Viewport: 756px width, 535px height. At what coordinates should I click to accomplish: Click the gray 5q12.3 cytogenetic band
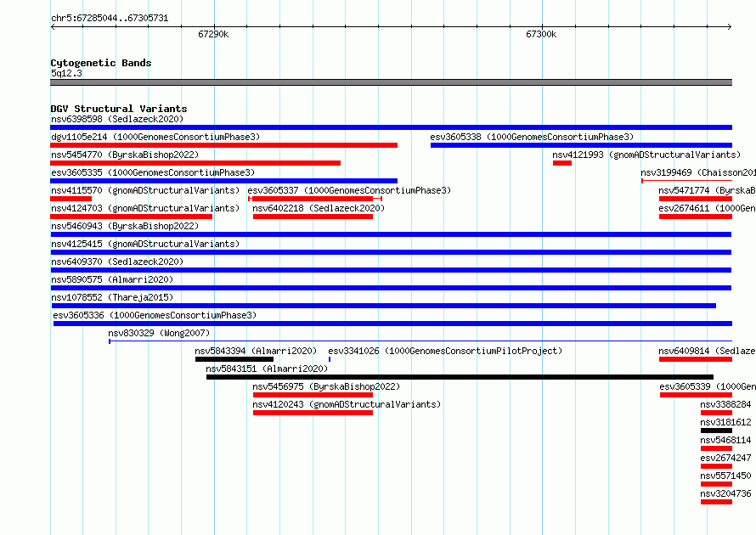pyautogui.click(x=391, y=82)
